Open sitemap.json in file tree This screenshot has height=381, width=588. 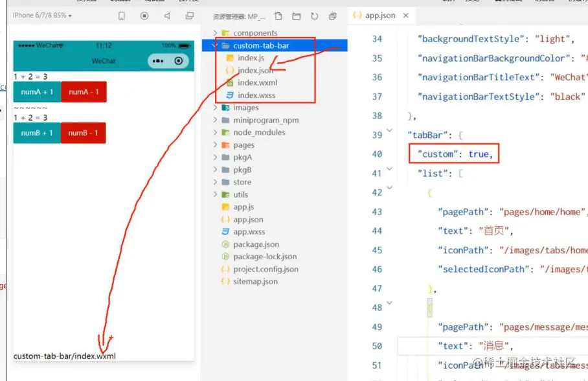255,281
